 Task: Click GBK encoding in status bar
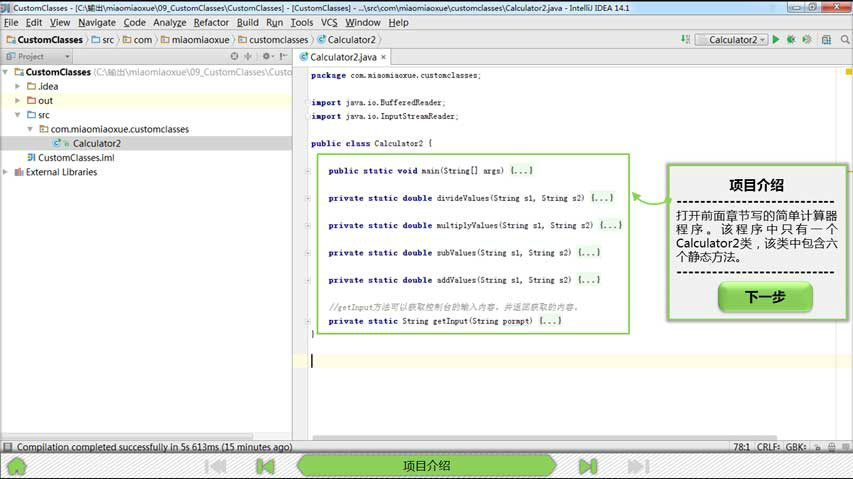point(796,447)
